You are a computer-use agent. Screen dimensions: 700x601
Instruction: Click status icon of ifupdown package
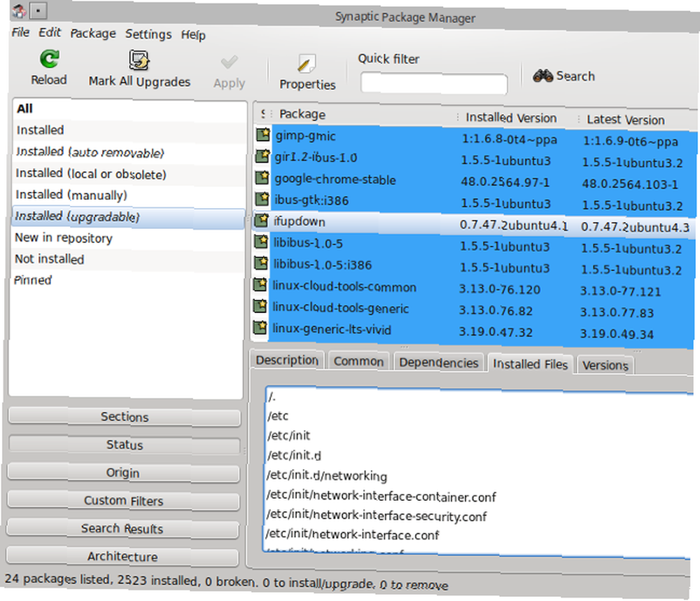(261, 220)
